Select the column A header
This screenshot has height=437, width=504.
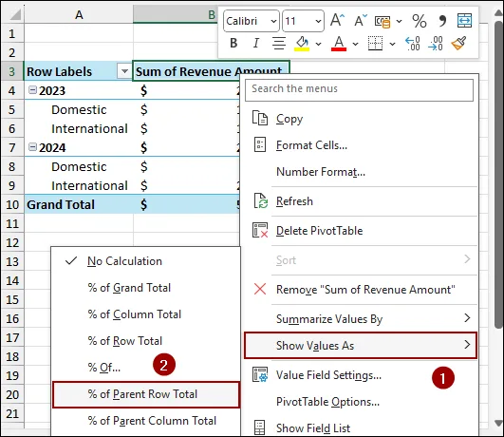click(79, 15)
